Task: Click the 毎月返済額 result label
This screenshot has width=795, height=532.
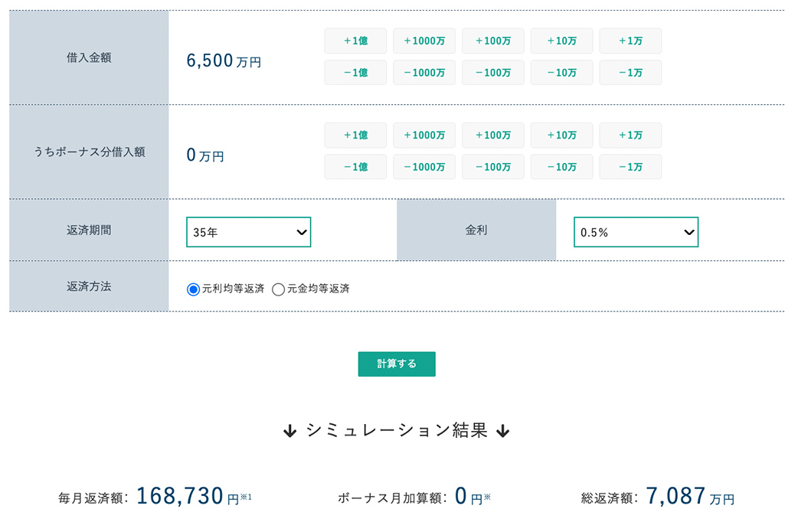Action: [x=93, y=498]
